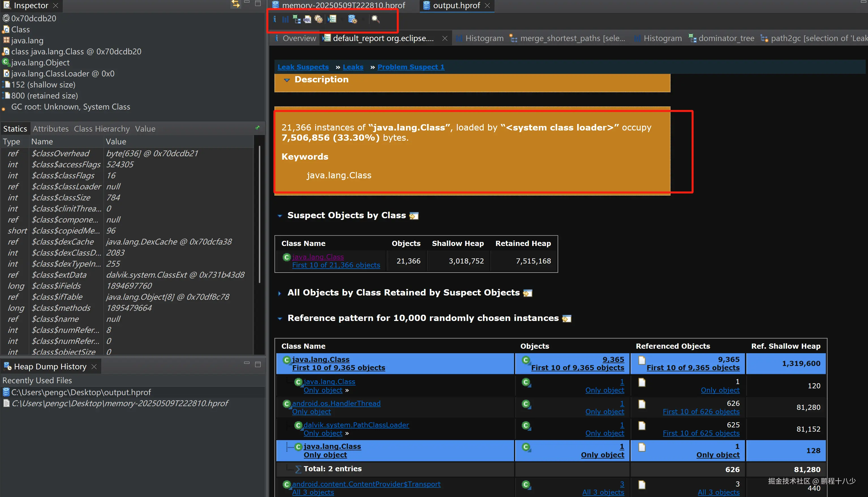Close the Heap Dump History view
Viewport: 868px width, 497px height.
pyautogui.click(x=94, y=366)
